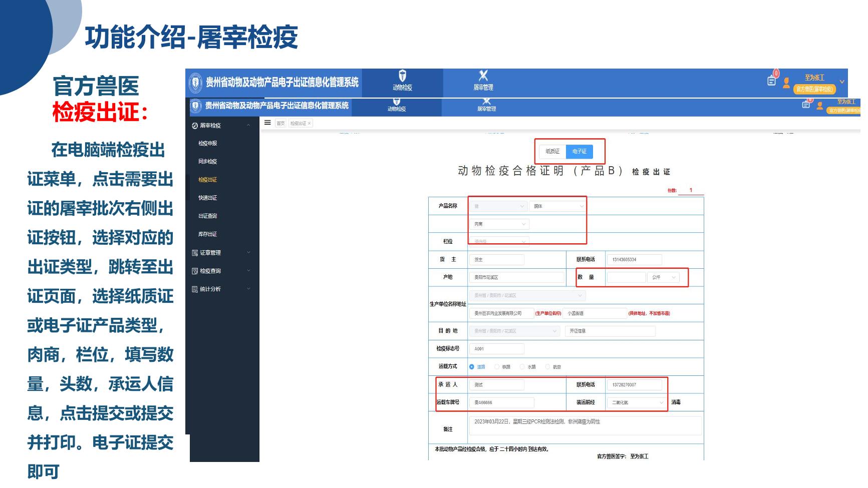This screenshot has height=488, width=868.
Task: Expand the 二氧化氯 disinfectant dropdown
Action: pyautogui.click(x=637, y=402)
